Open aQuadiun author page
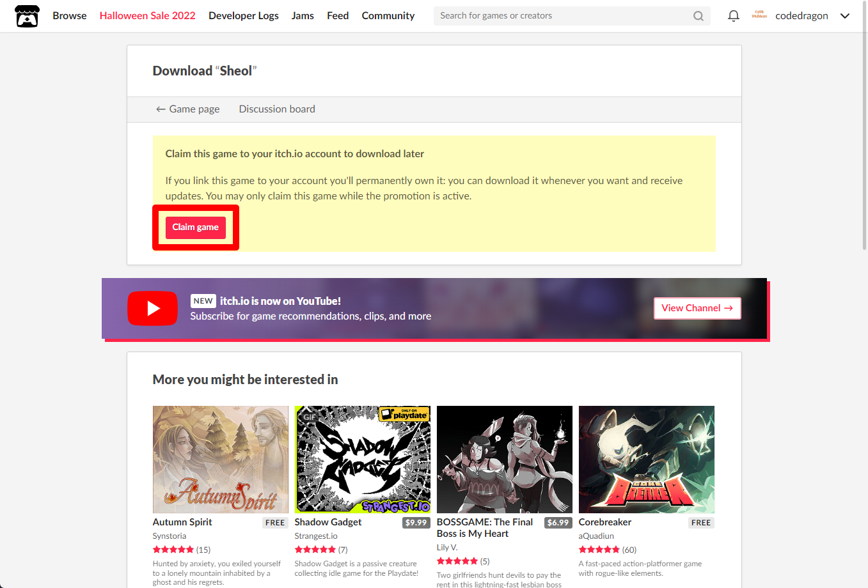This screenshot has width=868, height=588. tap(596, 536)
